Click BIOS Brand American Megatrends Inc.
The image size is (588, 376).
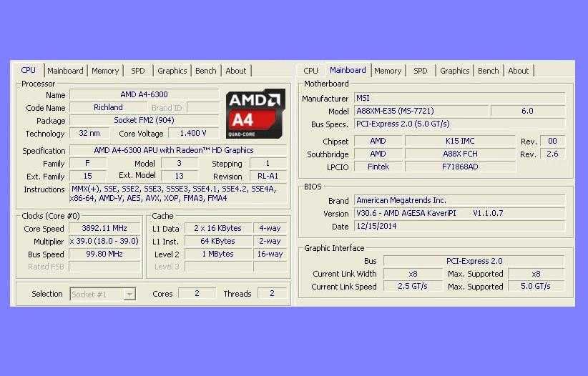(459, 200)
